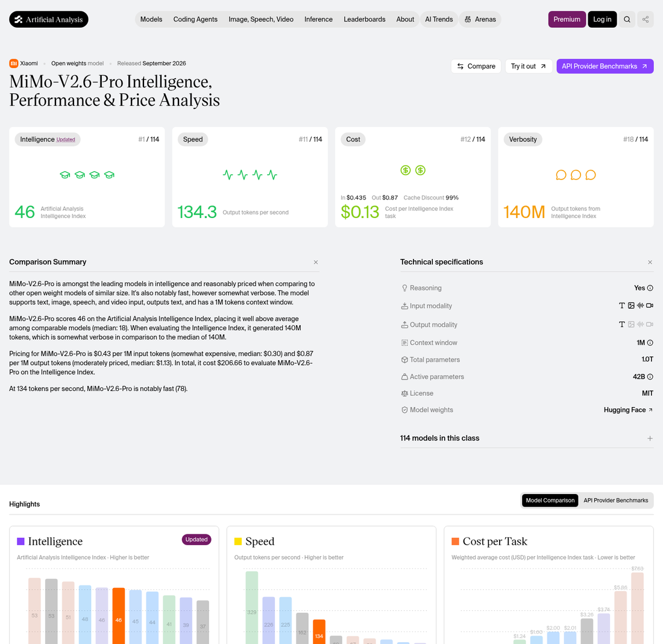Viewport: 663px width, 644px height.
Task: Open the AI Trends page
Action: tap(439, 19)
